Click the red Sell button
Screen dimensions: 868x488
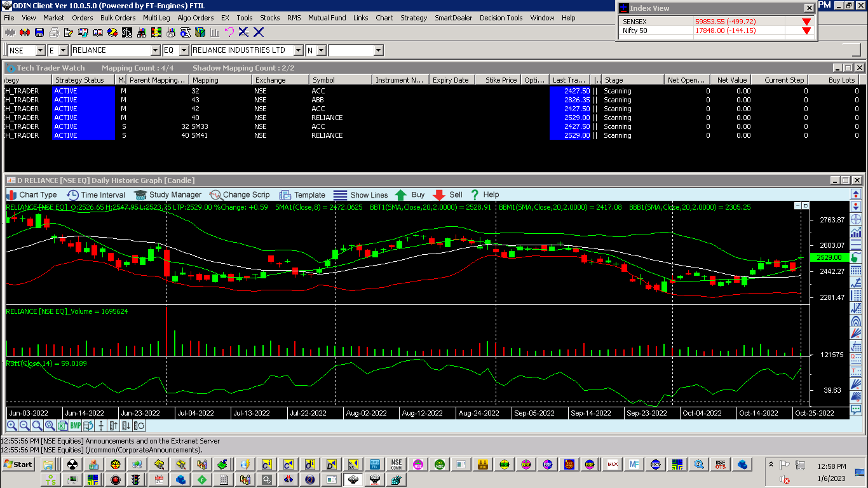click(448, 195)
